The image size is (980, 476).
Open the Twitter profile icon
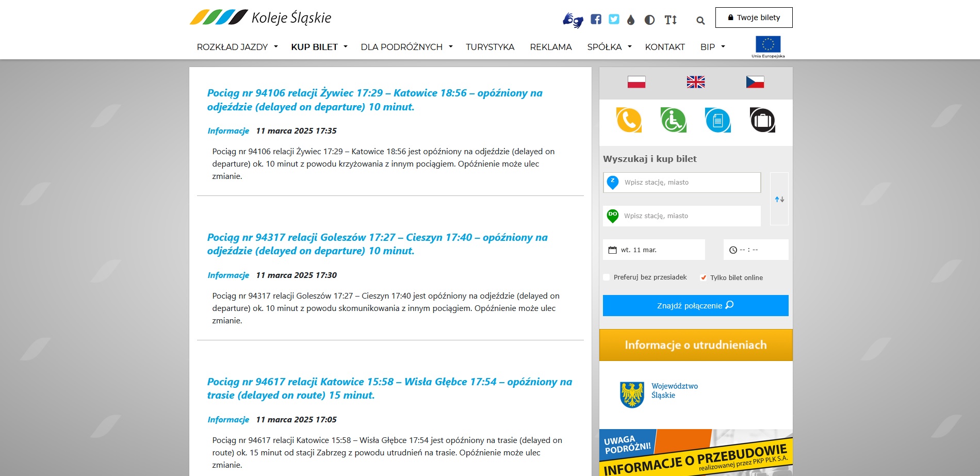click(614, 20)
